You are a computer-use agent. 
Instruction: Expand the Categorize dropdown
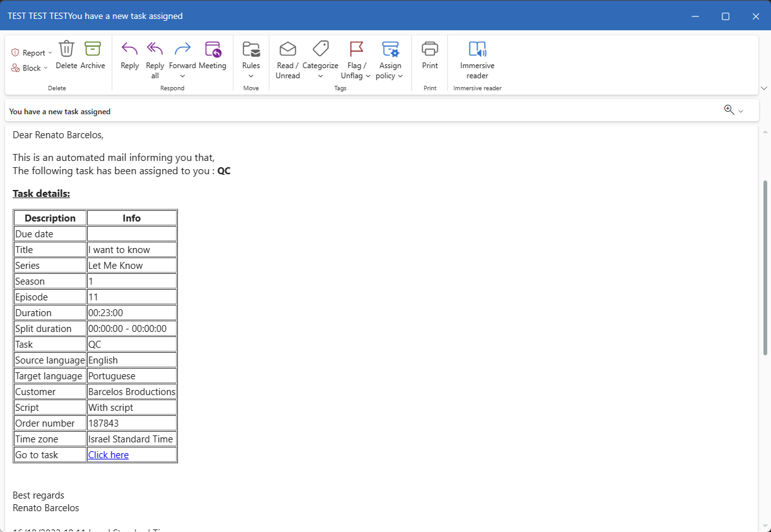pyautogui.click(x=320, y=76)
